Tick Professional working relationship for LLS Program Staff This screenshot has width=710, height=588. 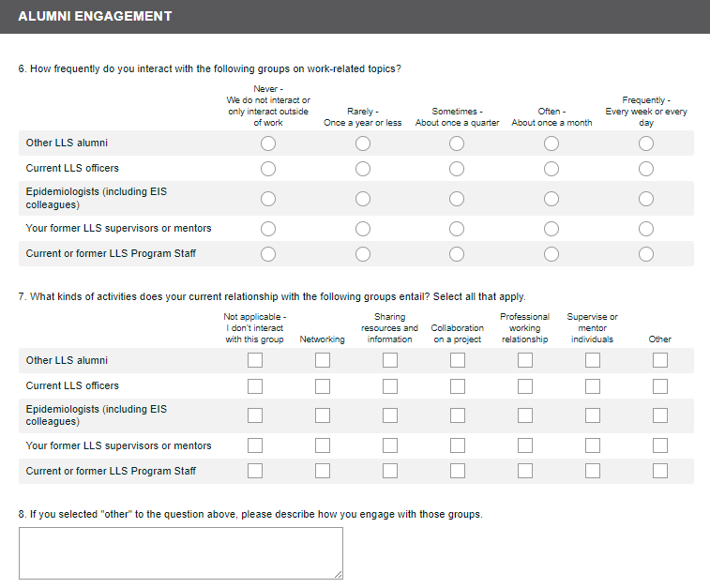pyautogui.click(x=525, y=471)
